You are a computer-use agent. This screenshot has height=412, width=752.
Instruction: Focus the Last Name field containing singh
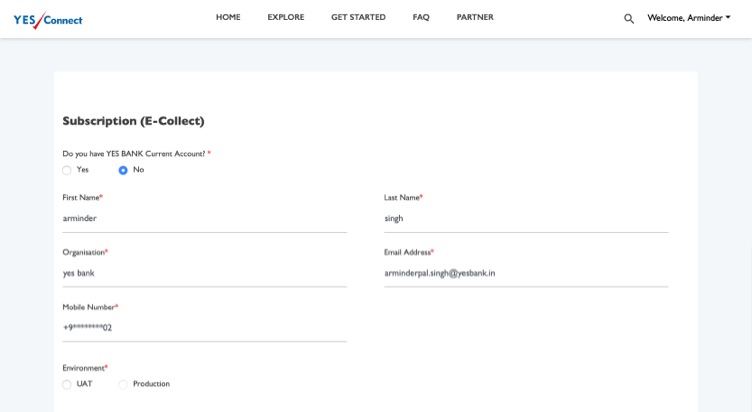tap(526, 218)
